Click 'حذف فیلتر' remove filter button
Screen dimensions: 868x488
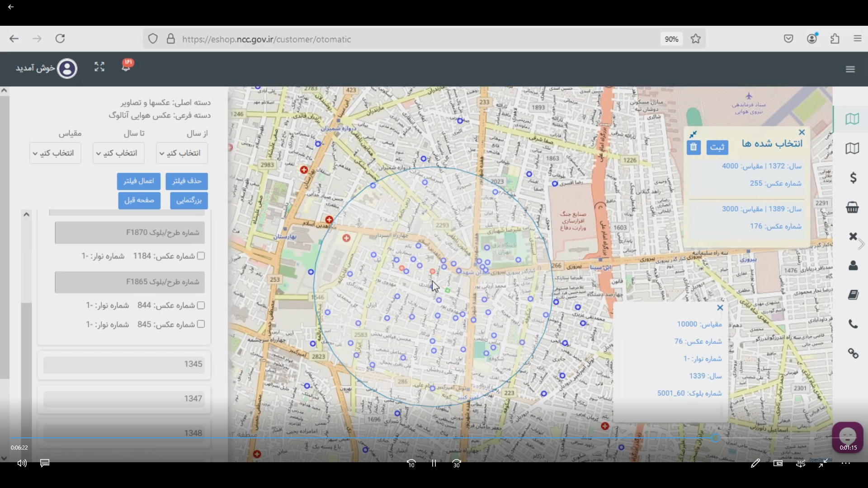pyautogui.click(x=187, y=181)
